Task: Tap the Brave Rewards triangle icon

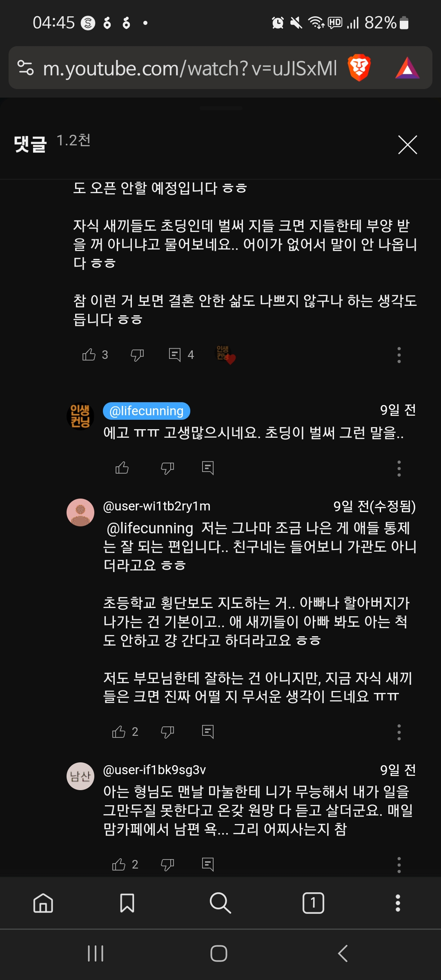Action: coord(407,68)
